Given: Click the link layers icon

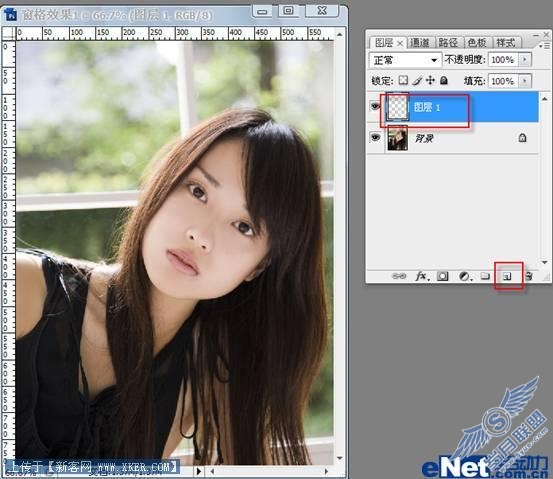Looking at the screenshot, I should click(x=399, y=276).
